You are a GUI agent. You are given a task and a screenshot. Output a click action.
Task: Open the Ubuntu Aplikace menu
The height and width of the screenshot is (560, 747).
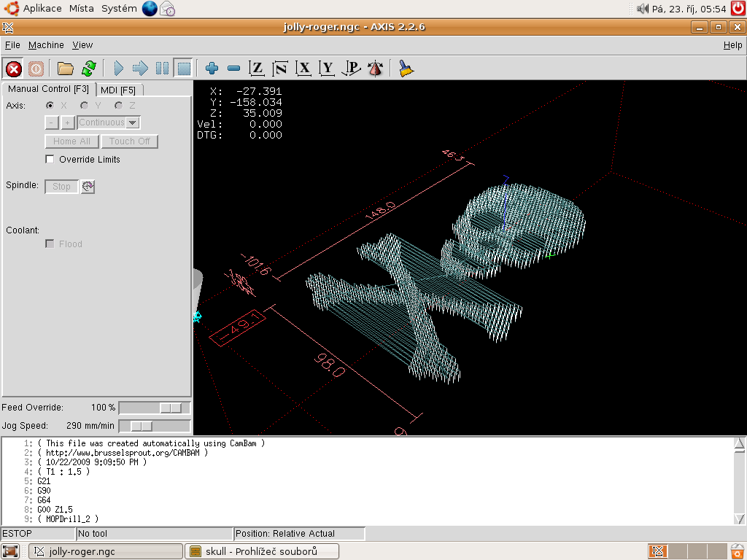(42, 9)
